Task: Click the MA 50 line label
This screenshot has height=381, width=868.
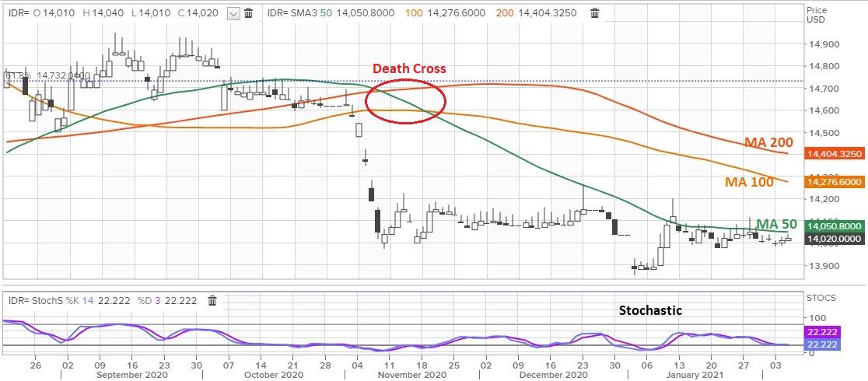Action: coord(776,224)
